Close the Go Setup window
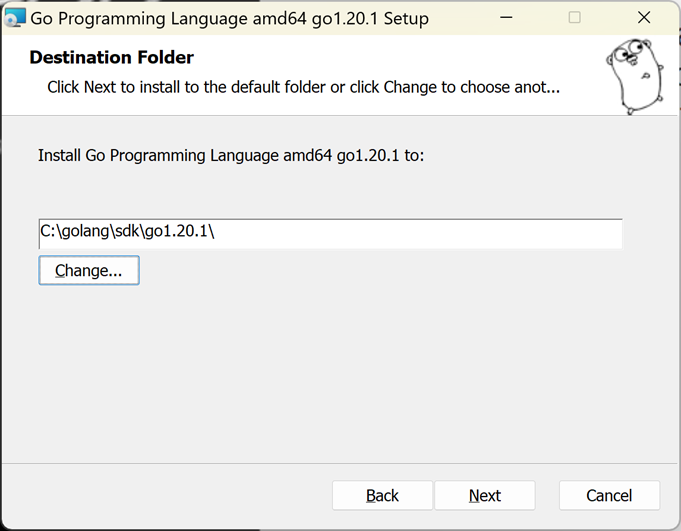Viewport: 681px width, 531px height. [644, 17]
